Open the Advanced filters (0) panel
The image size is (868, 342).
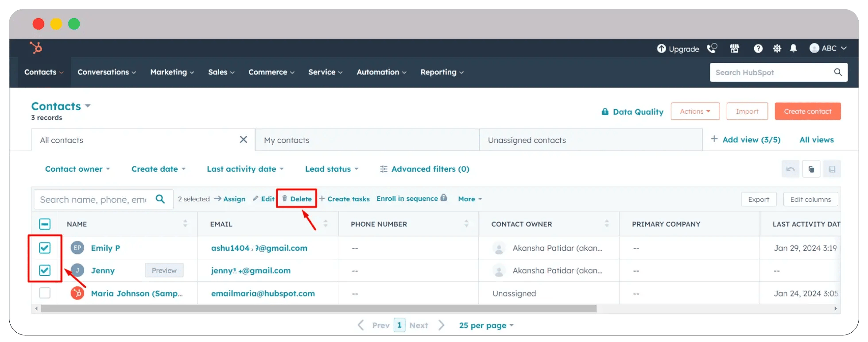(425, 169)
